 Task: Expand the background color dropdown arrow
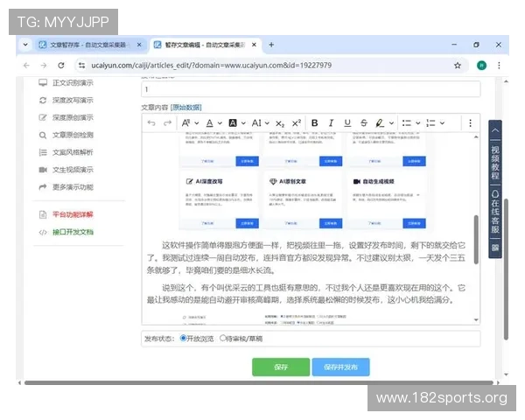coord(243,123)
